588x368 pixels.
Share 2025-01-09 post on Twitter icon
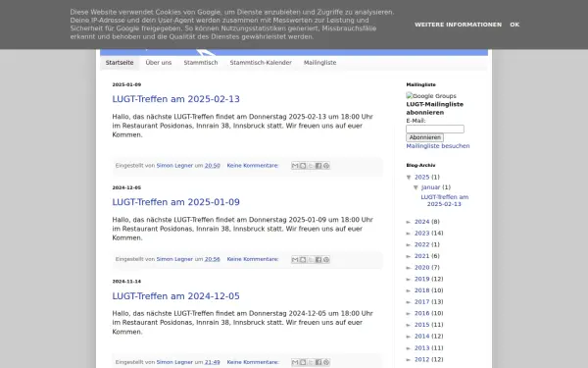click(x=311, y=259)
